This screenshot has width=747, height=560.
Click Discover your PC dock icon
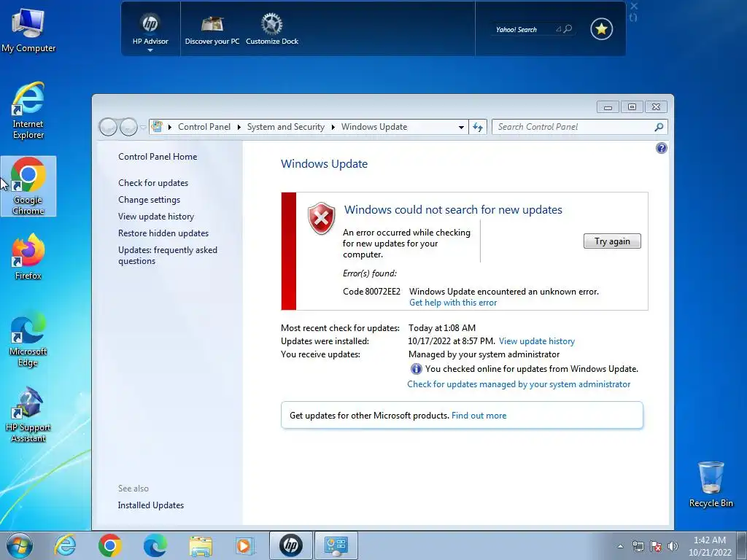[x=212, y=29]
